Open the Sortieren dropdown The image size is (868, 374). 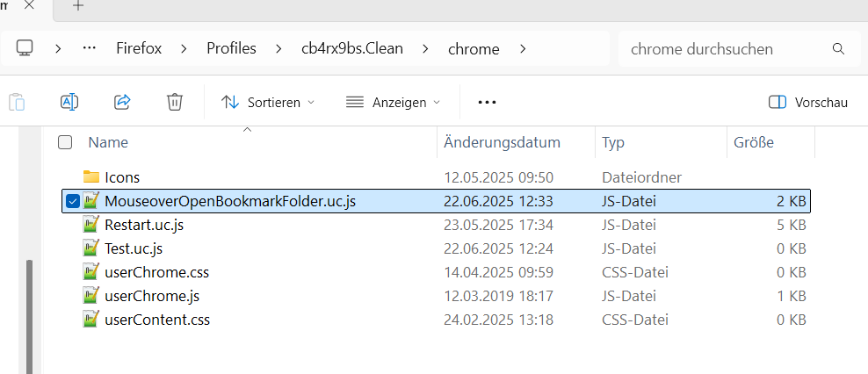(268, 102)
